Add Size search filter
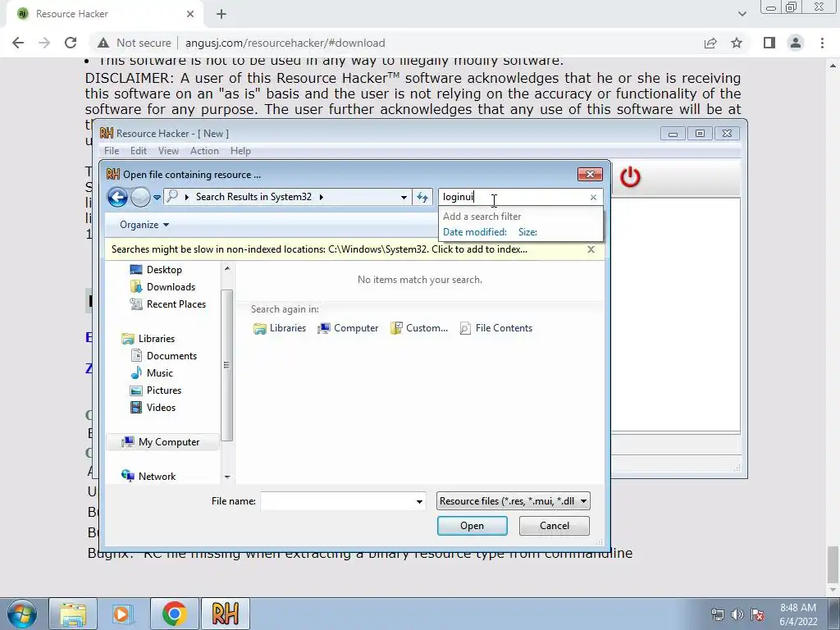 click(527, 232)
